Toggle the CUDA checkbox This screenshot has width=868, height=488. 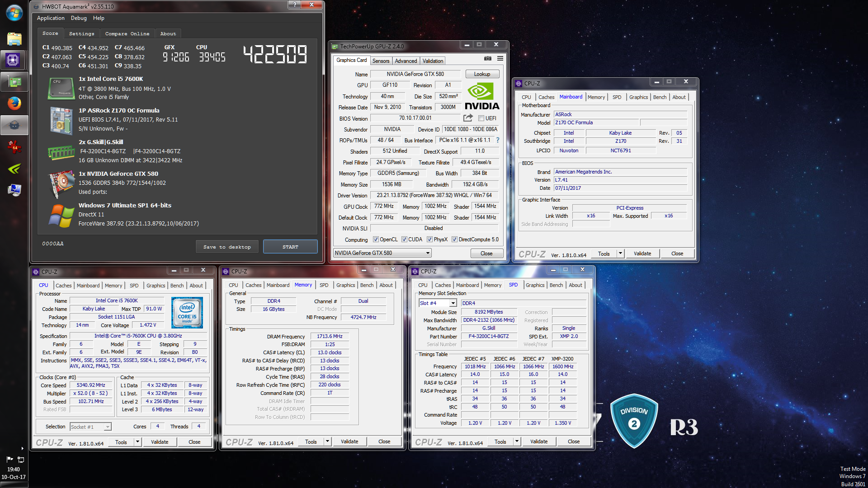pyautogui.click(x=404, y=239)
